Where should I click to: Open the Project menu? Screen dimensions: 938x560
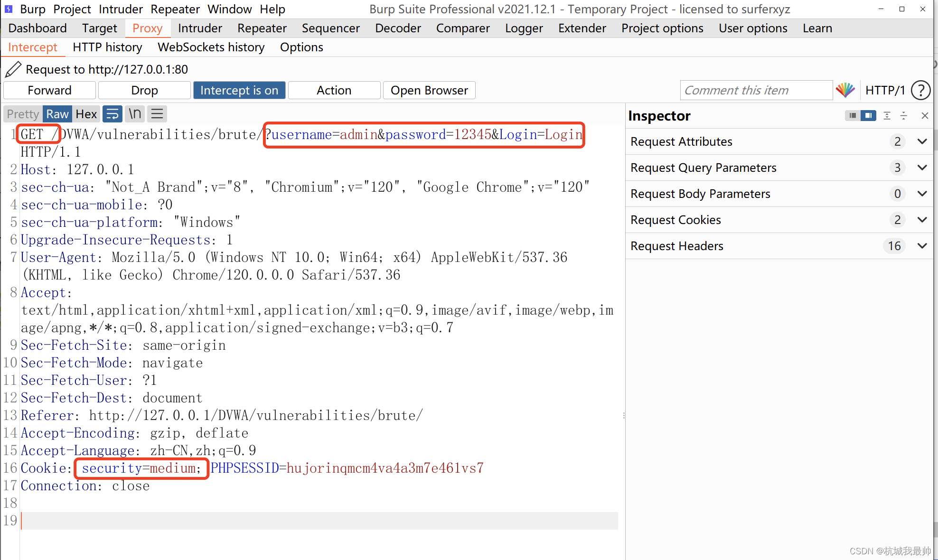coord(72,9)
